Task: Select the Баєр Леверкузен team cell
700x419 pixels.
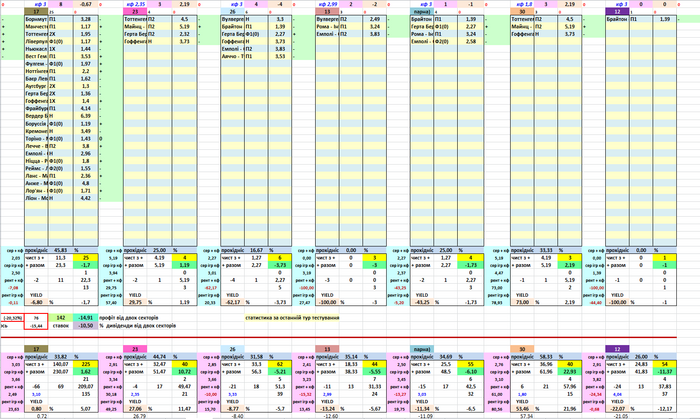Action: 36,79
